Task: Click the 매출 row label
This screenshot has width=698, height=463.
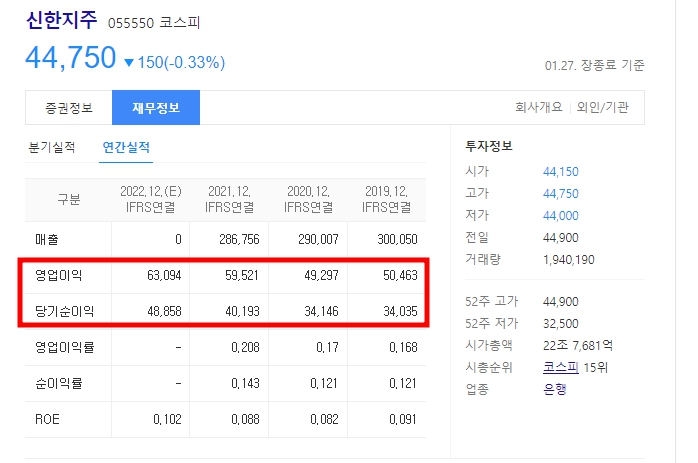Action: click(47, 240)
